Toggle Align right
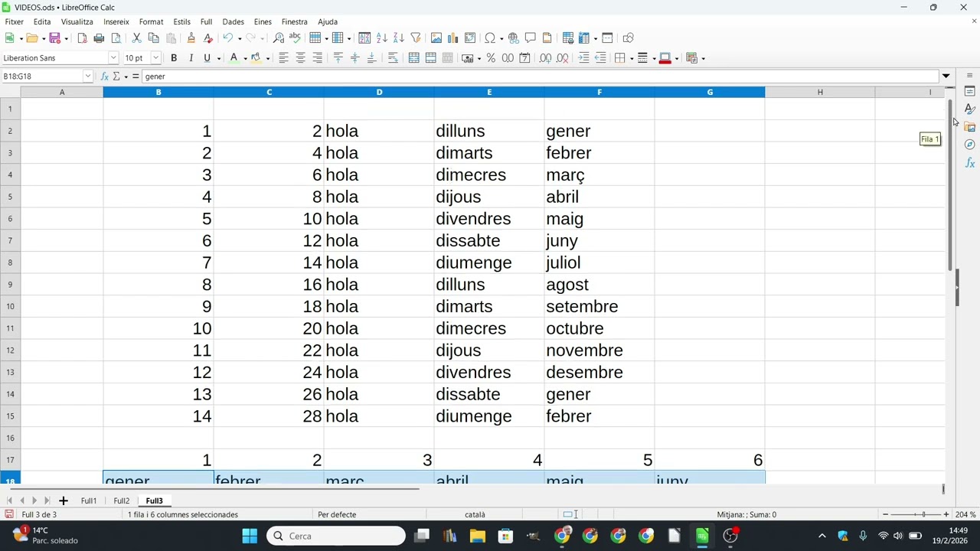 [317, 58]
